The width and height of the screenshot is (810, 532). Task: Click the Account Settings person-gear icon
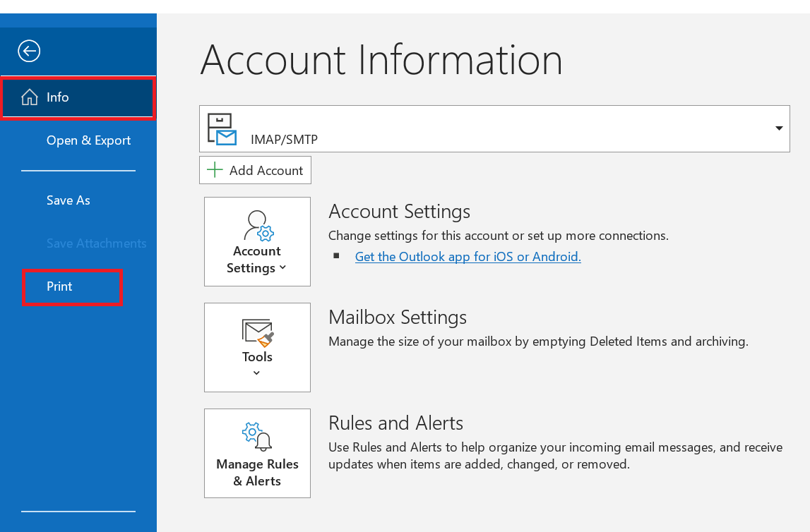pos(258,226)
